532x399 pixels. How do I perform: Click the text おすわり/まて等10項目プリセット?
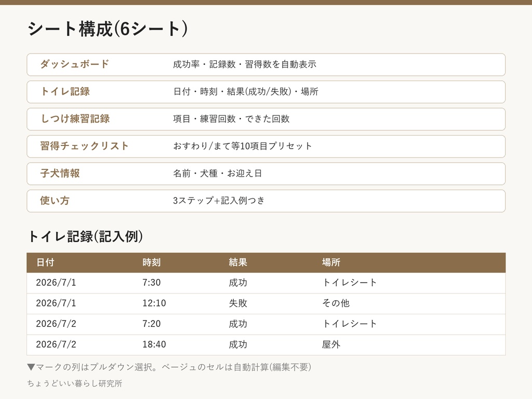point(242,146)
